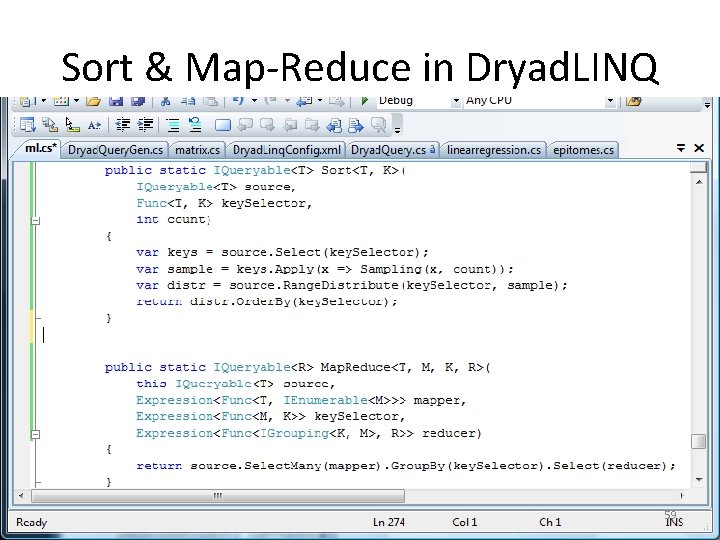The width and height of the screenshot is (720, 540).
Task: Click the Find in Files icon after Any CPU
Action: pyautogui.click(x=634, y=101)
